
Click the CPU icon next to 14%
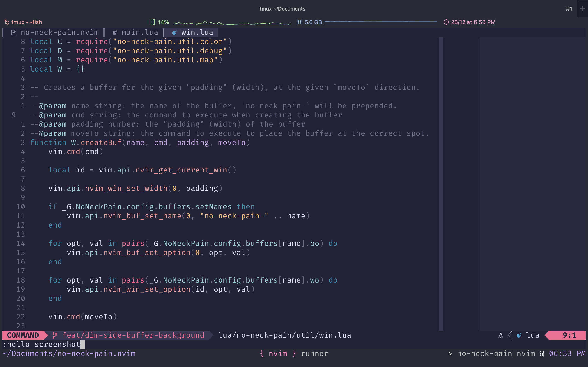pyautogui.click(x=153, y=22)
